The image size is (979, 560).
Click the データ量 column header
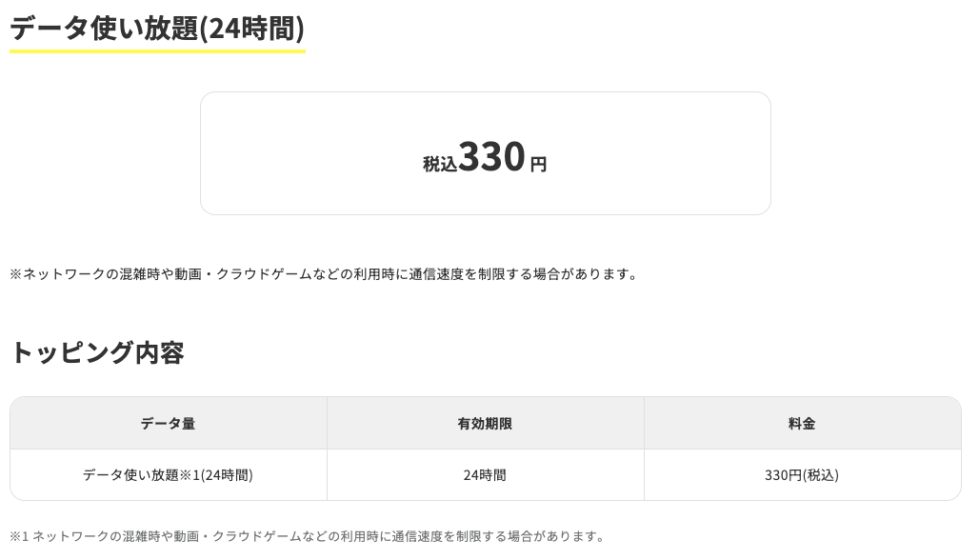click(168, 423)
